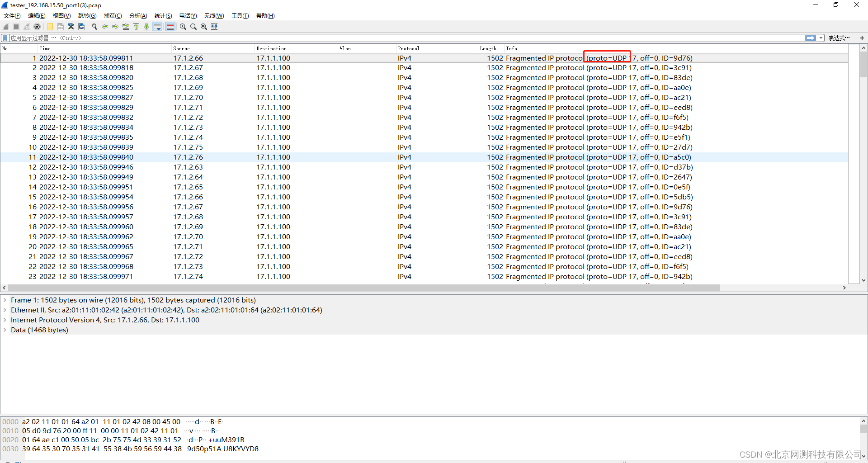This screenshot has height=463, width=868.
Task: Expand the Data (1468 bytes) node
Action: pos(5,330)
